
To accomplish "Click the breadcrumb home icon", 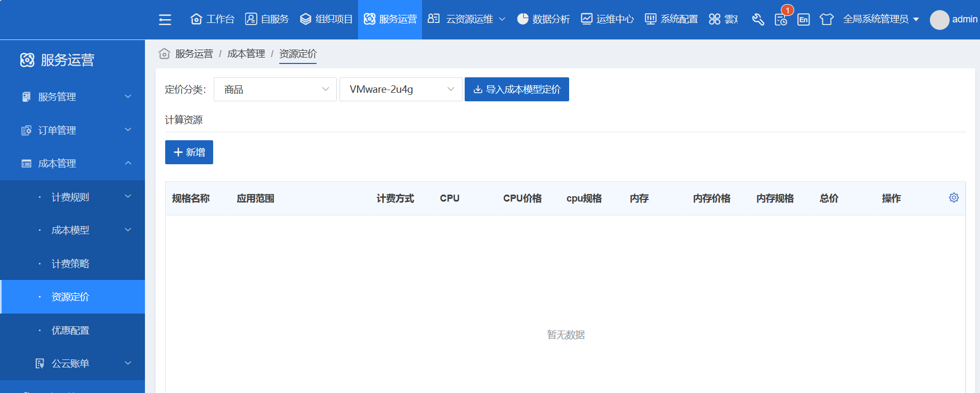I will 165,54.
